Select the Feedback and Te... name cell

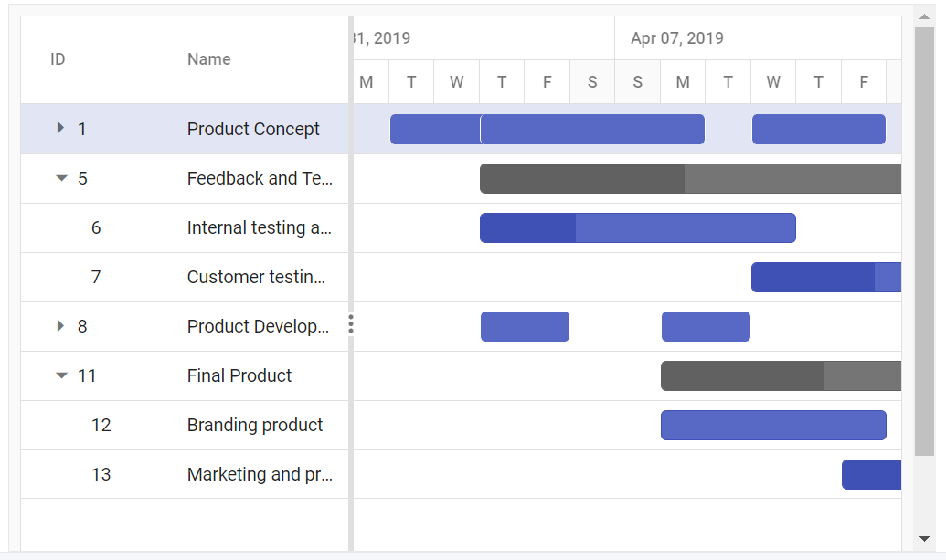(260, 178)
